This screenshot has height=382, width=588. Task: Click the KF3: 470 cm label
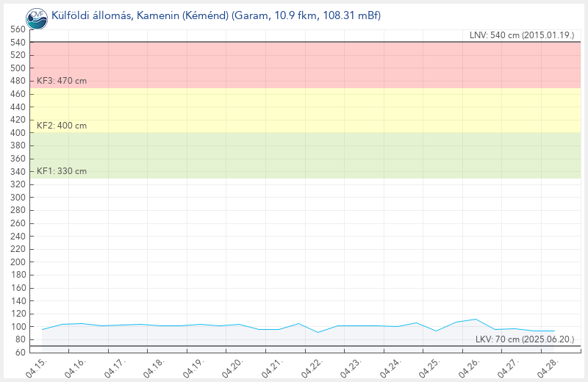tap(62, 81)
